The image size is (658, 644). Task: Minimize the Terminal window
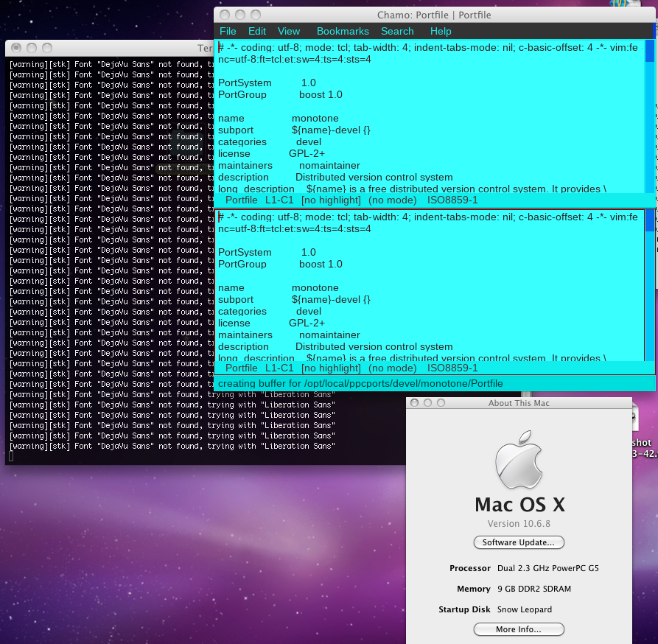(x=32, y=48)
